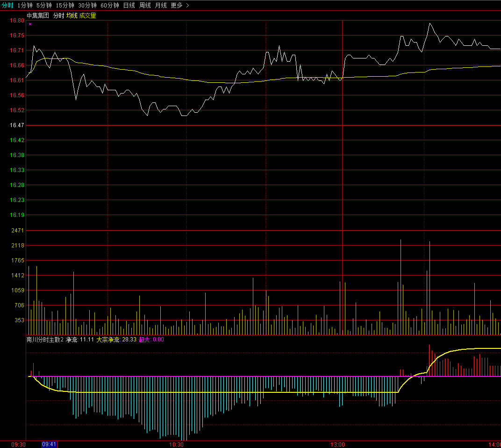This screenshot has height=448, width=501.
Task: Click the 南川分时主散2 indicator name
Action: coord(45,340)
